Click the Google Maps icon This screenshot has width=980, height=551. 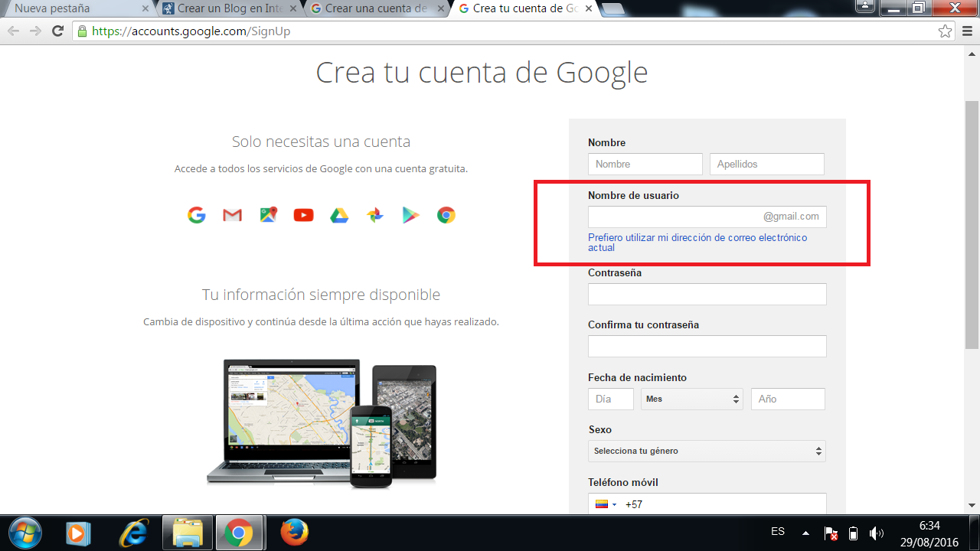point(268,215)
